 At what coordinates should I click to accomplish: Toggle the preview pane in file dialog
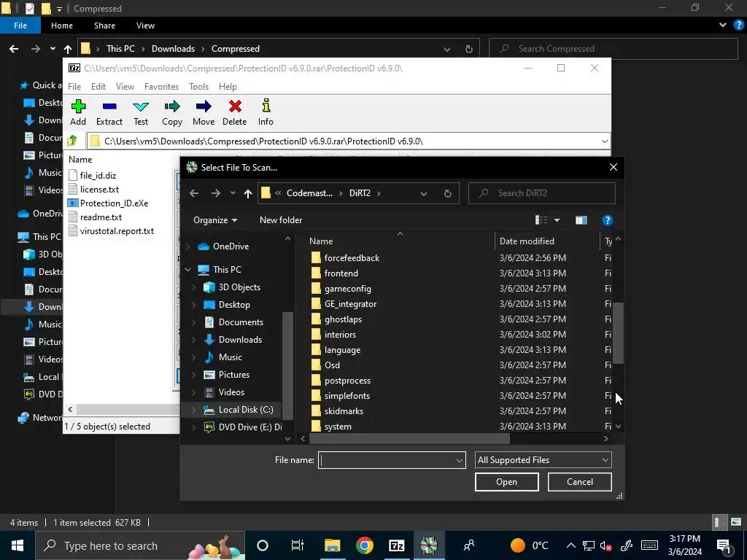point(581,220)
